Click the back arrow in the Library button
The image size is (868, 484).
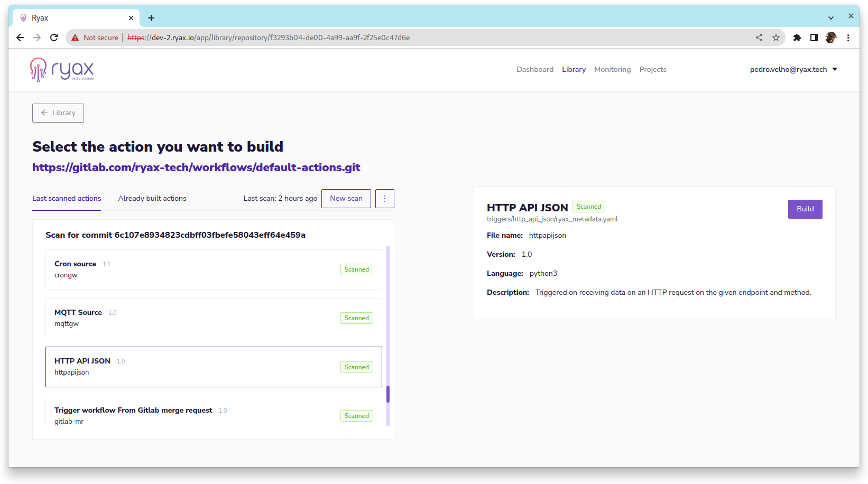coord(44,113)
